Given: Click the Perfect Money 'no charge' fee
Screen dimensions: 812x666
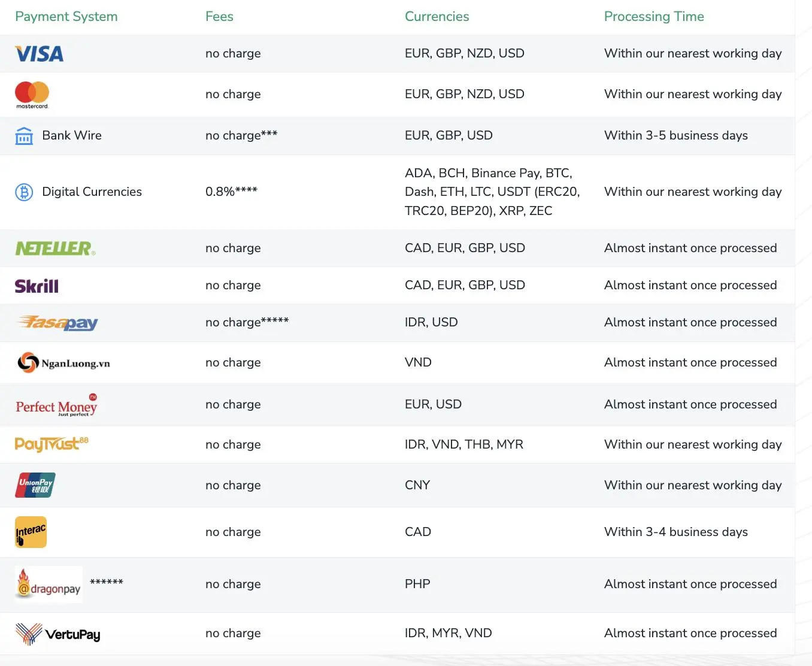Looking at the screenshot, I should tap(233, 404).
